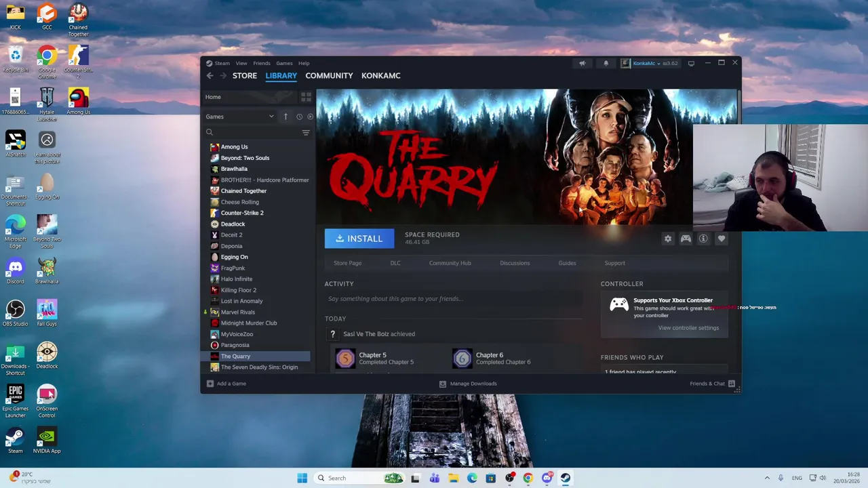Open the View menu
The height and width of the screenshot is (488, 868).
click(x=241, y=63)
